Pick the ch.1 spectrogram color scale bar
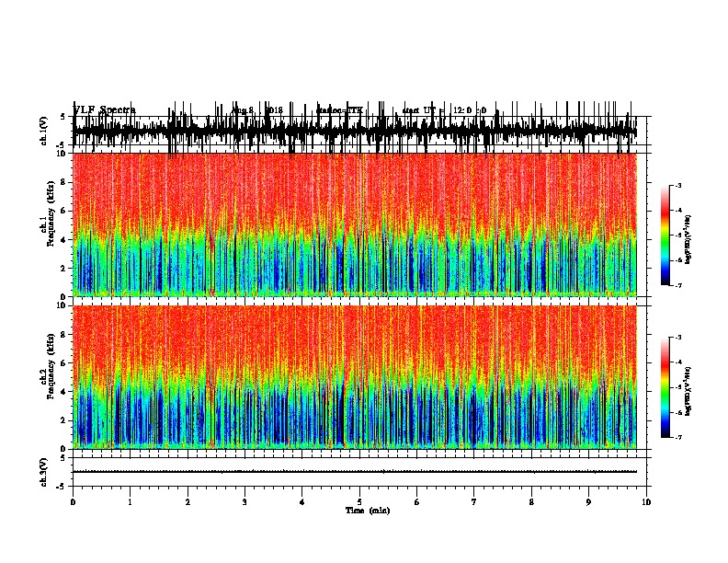Viewport: 728px width, 563px height. tap(665, 236)
